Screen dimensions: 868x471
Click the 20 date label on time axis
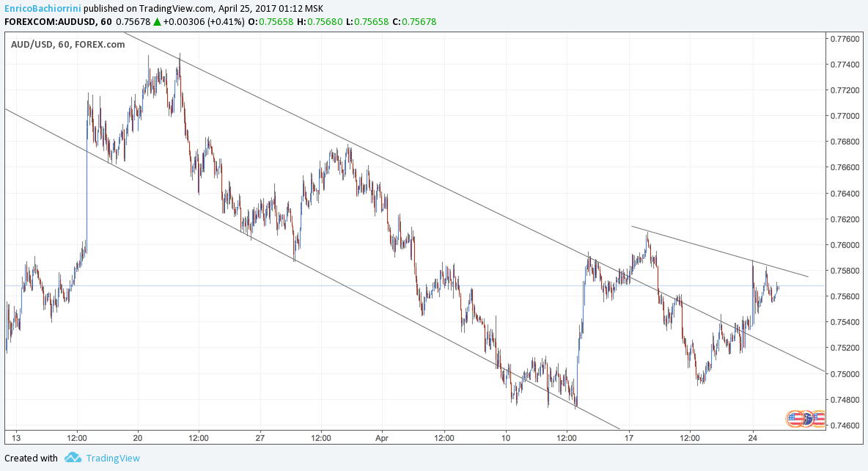pyautogui.click(x=138, y=438)
